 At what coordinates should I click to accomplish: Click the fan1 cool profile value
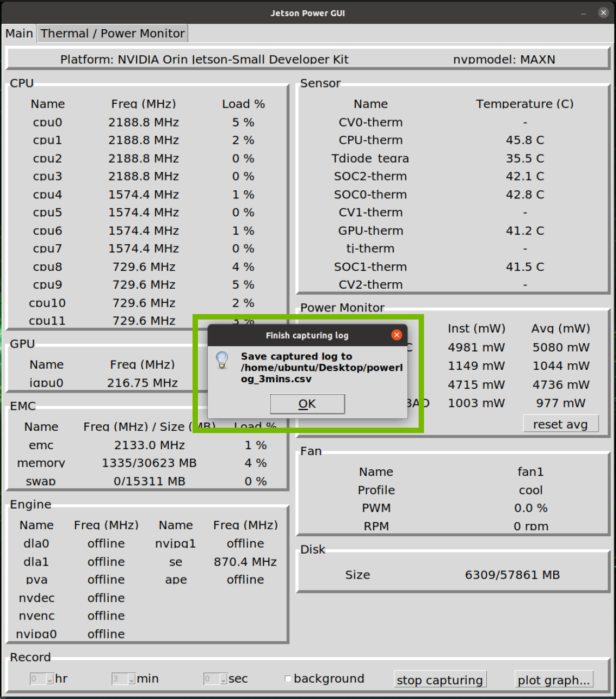pos(530,490)
